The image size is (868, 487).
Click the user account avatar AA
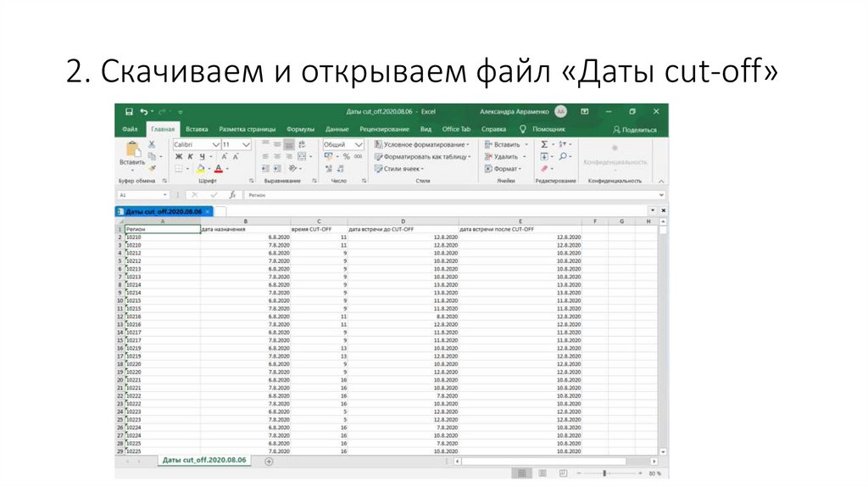(561, 111)
